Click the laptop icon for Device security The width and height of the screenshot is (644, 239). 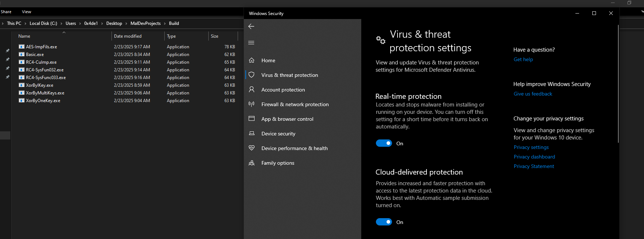point(252,133)
